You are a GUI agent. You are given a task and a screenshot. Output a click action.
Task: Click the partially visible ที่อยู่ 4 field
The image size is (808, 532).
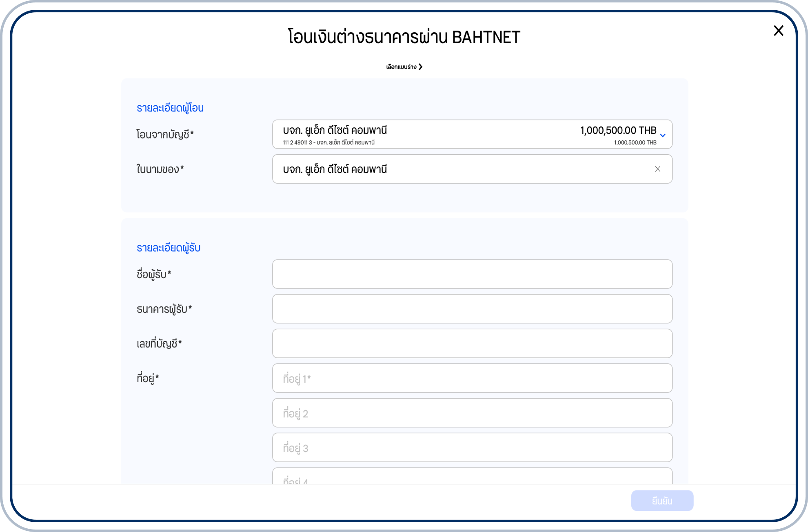tap(472, 477)
